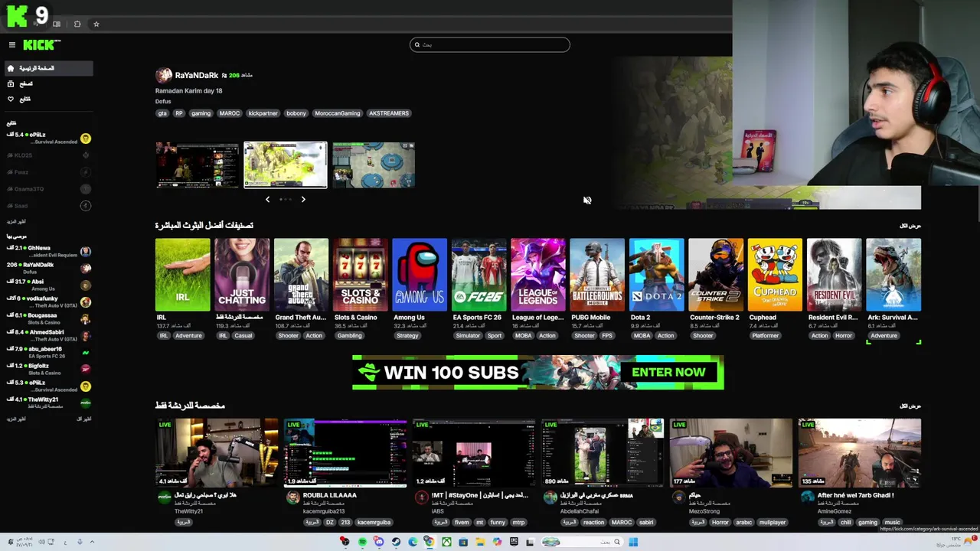Select the first featured carousel thumbnail
The image size is (980, 551).
197,165
